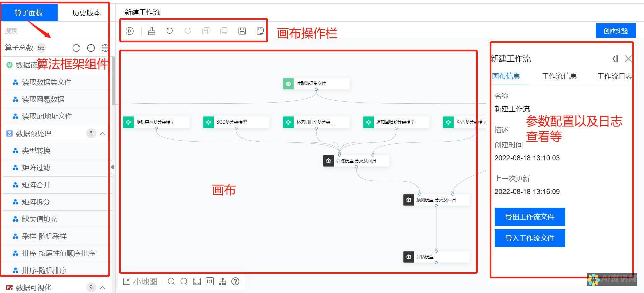Select 矩阵过滤 operator
The height and width of the screenshot is (293, 644).
(x=55, y=168)
